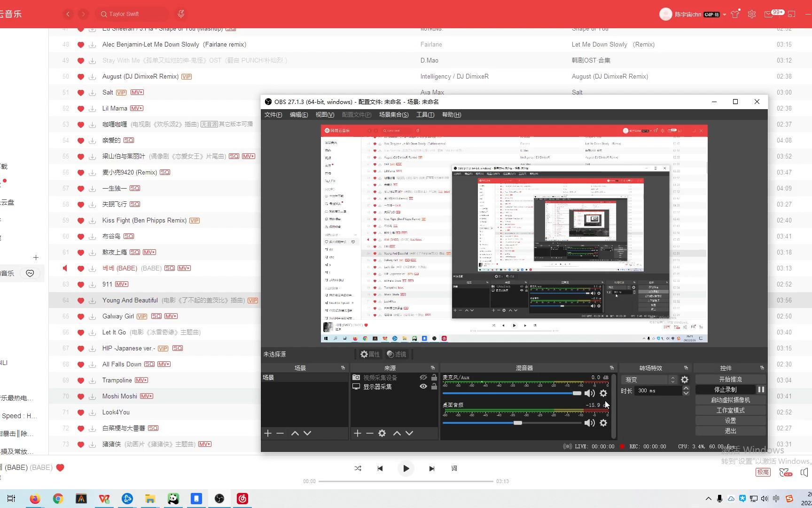Open 桌面音频 audio settings gear
The width and height of the screenshot is (812, 508).
603,423
